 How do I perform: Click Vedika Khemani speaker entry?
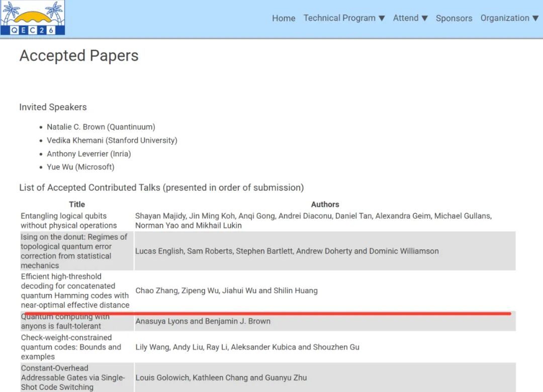(x=112, y=141)
